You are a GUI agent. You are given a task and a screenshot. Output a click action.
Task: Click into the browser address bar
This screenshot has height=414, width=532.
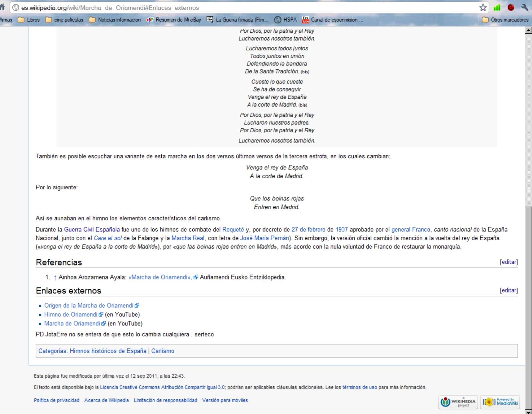click(x=234, y=8)
